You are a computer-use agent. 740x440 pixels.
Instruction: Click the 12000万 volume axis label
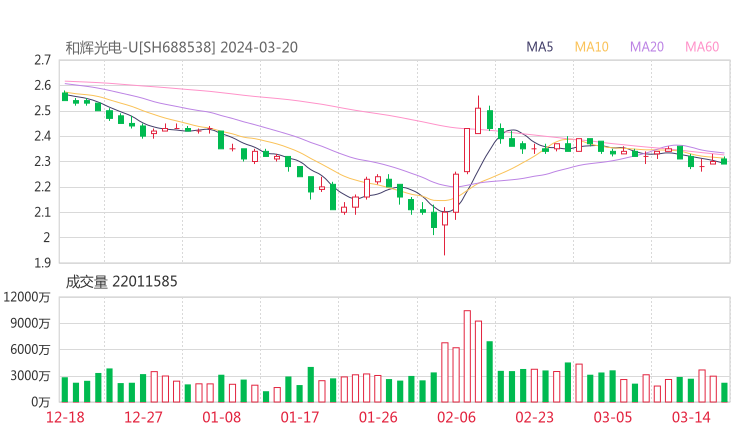(26, 297)
